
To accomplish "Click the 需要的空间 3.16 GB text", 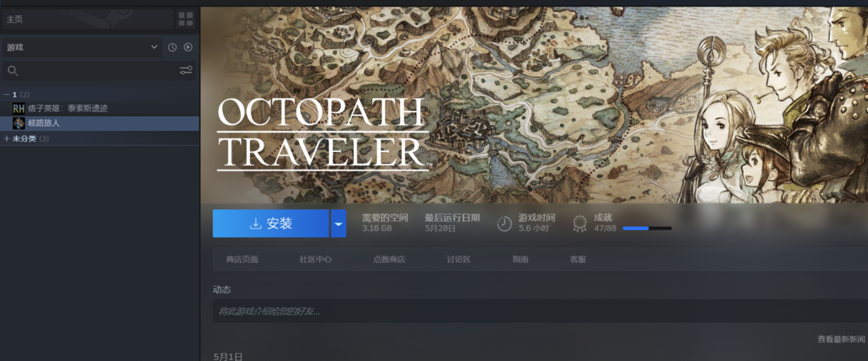I will point(385,223).
